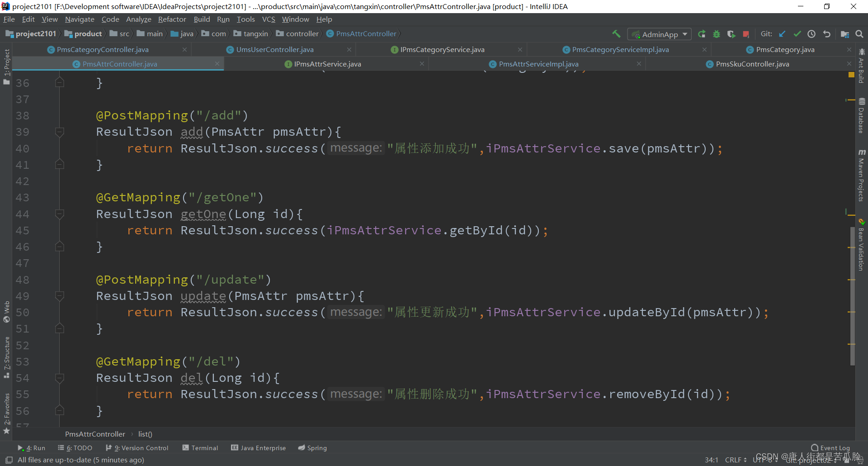Image resolution: width=868 pixels, height=466 pixels.
Task: Click controller folder in the navigation breadcrumb
Action: tap(297, 33)
